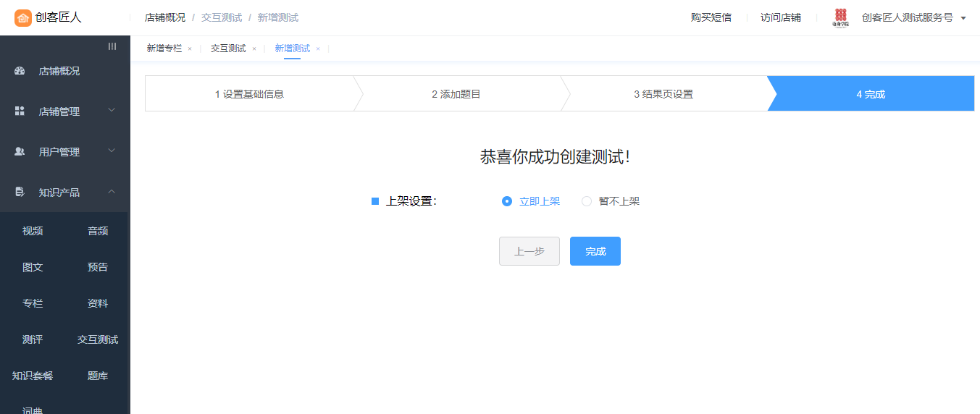Image resolution: width=980 pixels, height=414 pixels.
Task: Click the 知识产品 document icon in sidebar
Action: (20, 193)
